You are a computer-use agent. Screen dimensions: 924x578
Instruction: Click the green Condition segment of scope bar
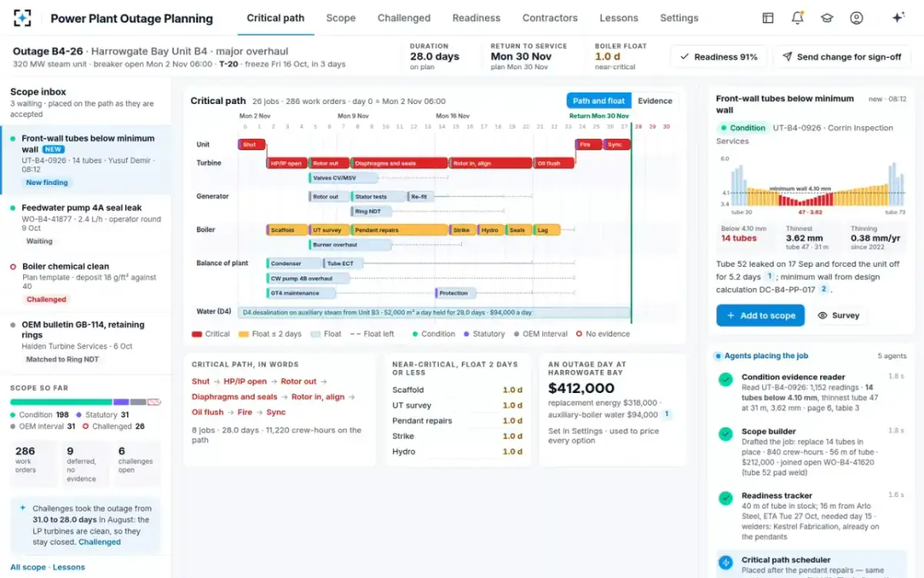(61, 402)
